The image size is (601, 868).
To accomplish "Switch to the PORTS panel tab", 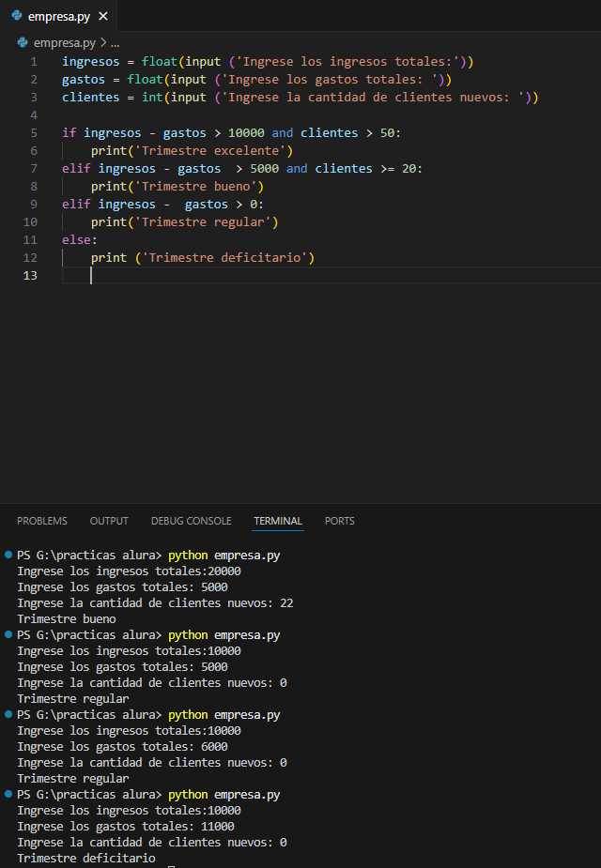I will [x=340, y=521].
